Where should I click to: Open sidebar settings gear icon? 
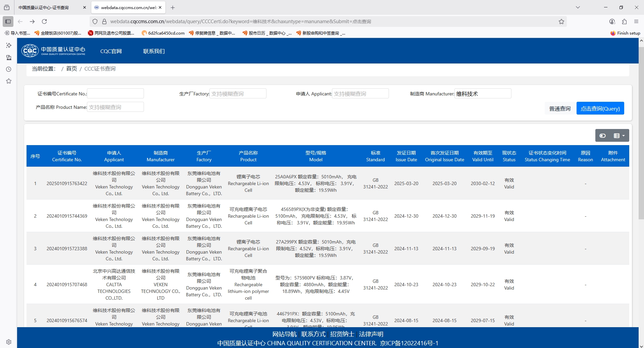[9, 342]
